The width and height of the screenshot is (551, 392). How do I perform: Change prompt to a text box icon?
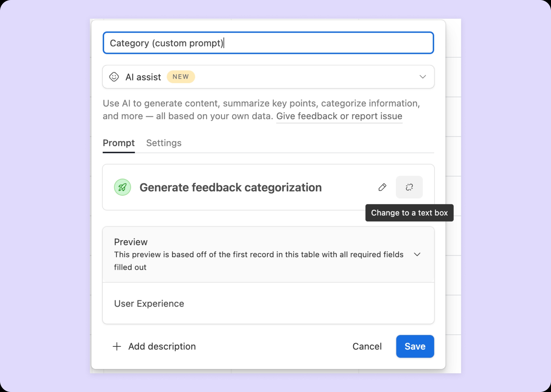click(x=409, y=187)
